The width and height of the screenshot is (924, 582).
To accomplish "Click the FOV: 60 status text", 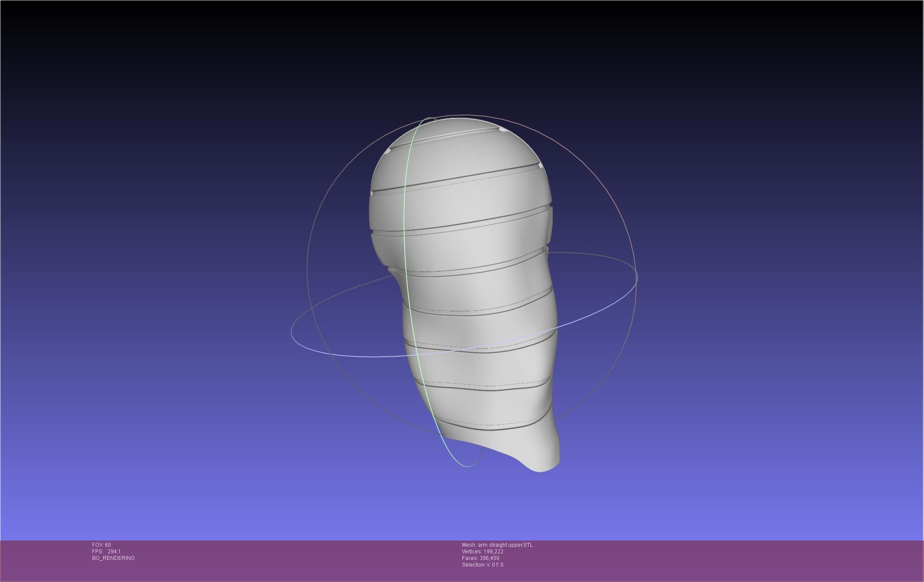I will click(x=101, y=545).
